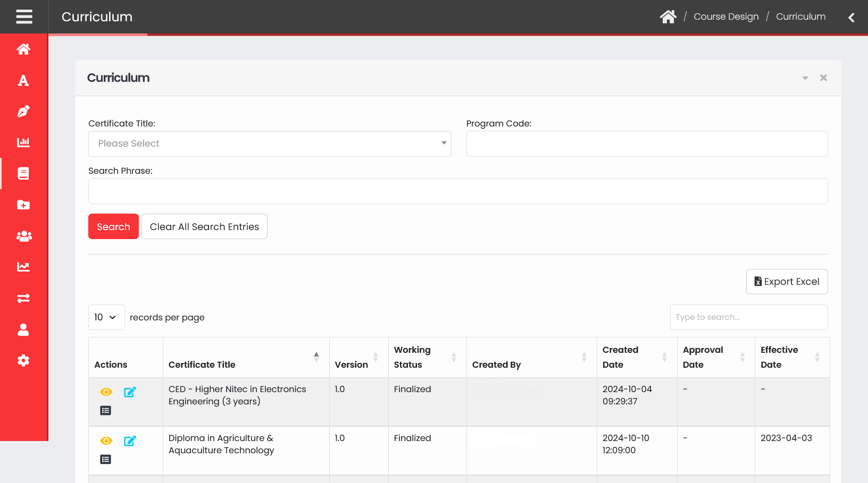Open the folder plus sidebar icon
The width and height of the screenshot is (868, 483).
tap(23, 205)
